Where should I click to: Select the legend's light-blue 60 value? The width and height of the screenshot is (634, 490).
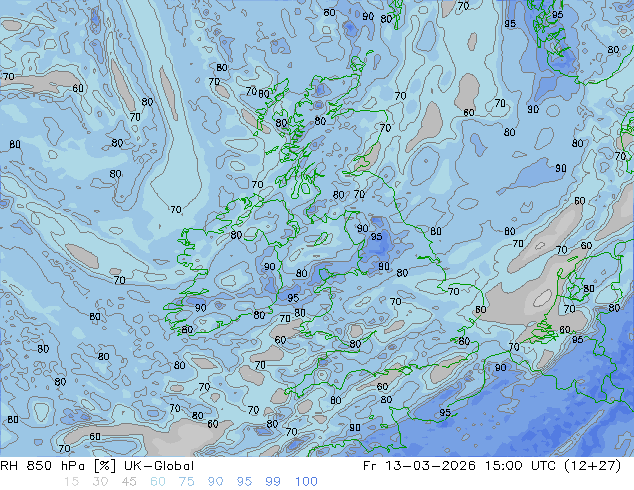click(158, 482)
